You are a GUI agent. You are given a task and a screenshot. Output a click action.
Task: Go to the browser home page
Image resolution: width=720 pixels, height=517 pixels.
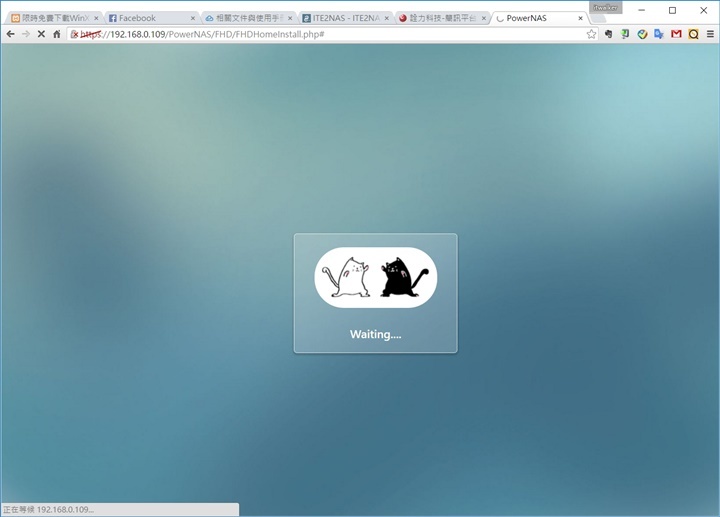(57, 34)
